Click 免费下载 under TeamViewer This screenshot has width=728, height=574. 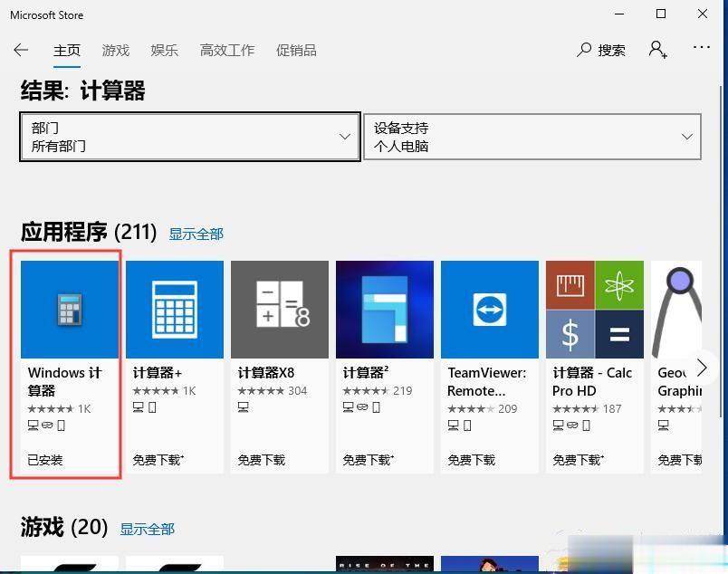471,460
